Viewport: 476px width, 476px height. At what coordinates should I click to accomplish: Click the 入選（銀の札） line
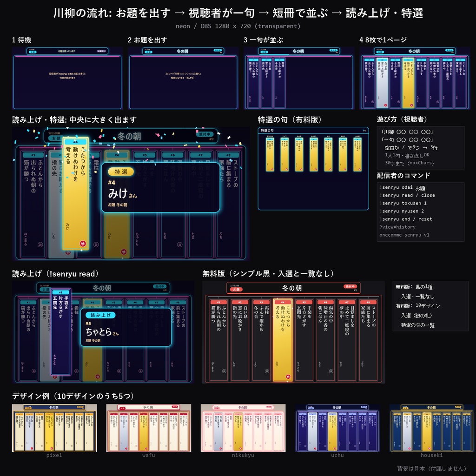[416, 316]
